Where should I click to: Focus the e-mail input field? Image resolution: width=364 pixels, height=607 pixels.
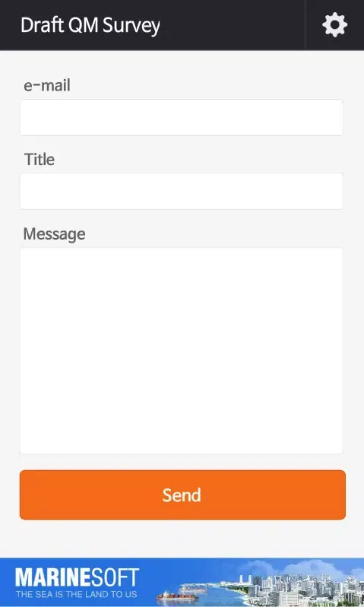[x=182, y=117]
